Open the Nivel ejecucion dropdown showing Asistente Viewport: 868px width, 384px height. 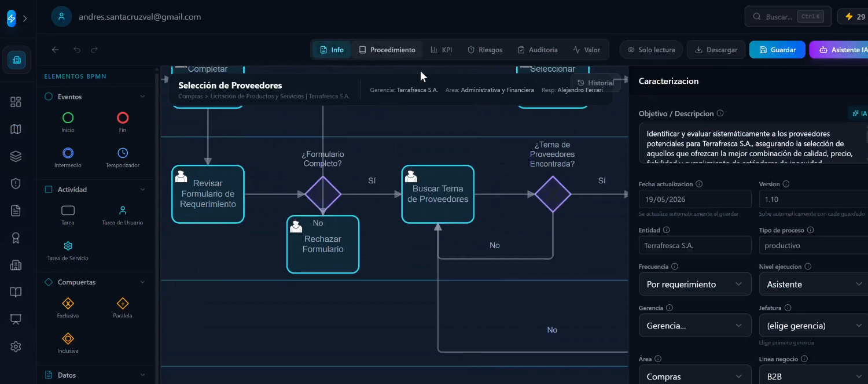pyautogui.click(x=814, y=284)
